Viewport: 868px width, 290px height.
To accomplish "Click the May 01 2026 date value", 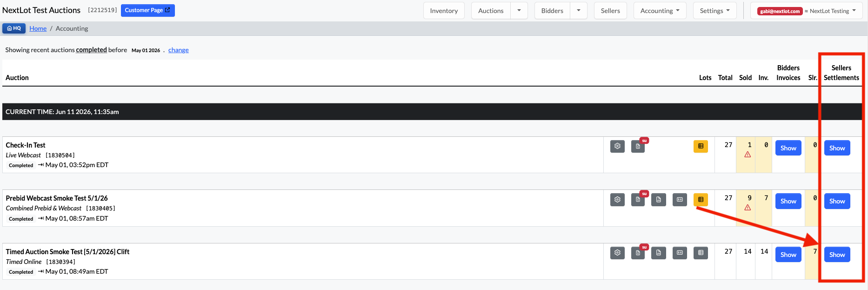I will coord(146,50).
